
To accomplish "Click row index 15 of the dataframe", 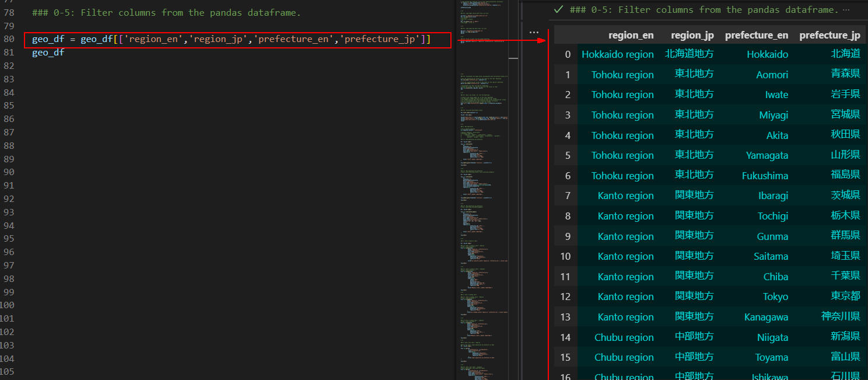I will click(x=565, y=357).
